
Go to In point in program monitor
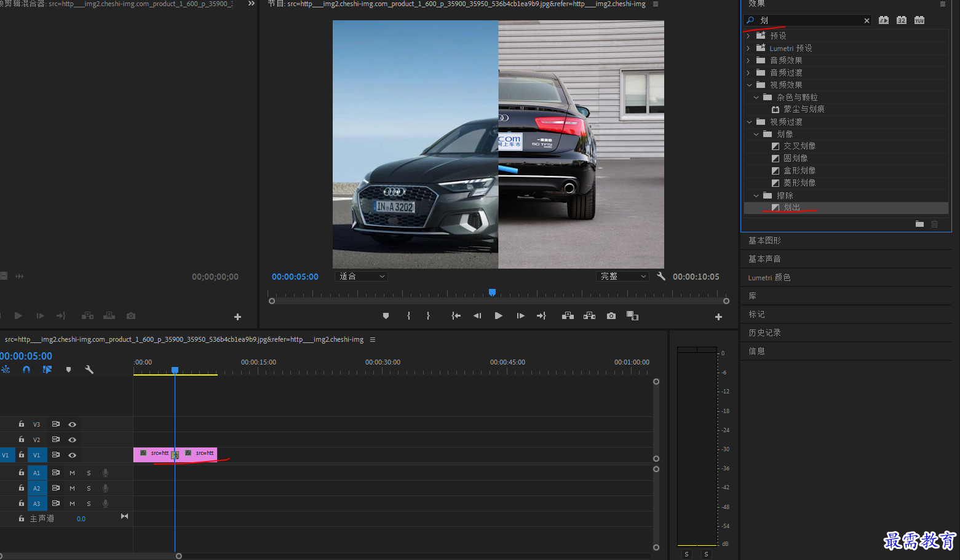pos(456,316)
